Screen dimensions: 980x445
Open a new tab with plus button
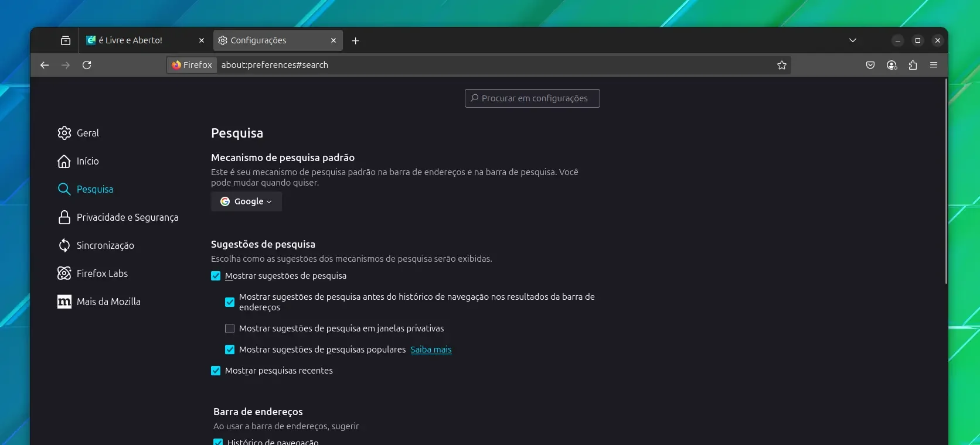tap(355, 40)
